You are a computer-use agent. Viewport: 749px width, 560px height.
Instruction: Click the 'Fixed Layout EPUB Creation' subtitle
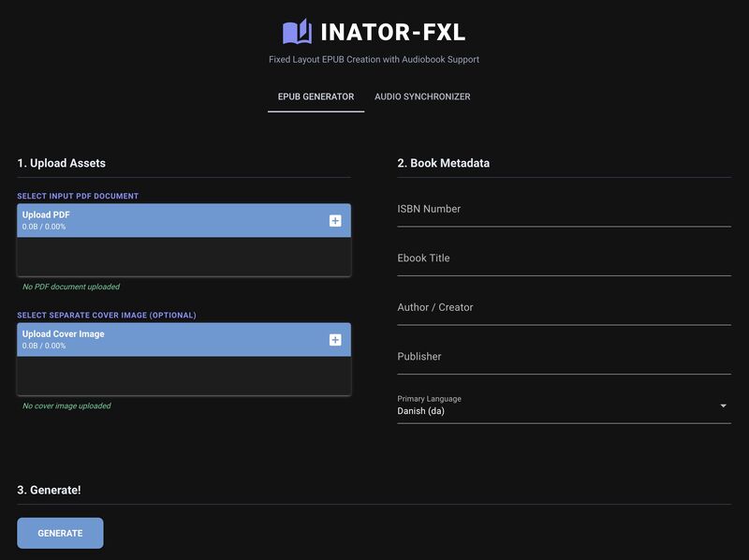[374, 59]
